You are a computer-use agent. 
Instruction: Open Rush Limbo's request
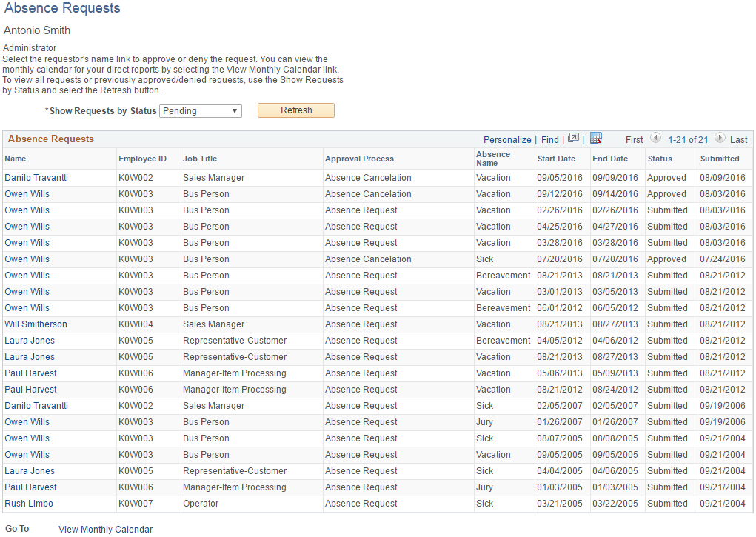pos(28,504)
